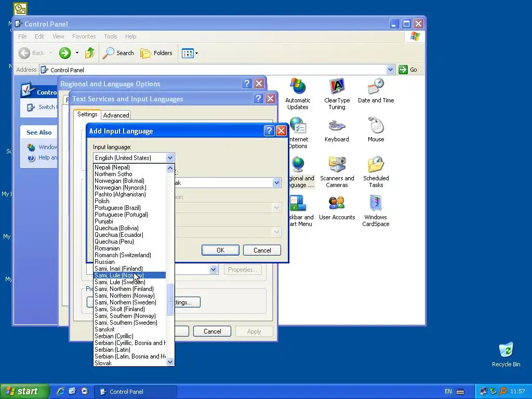This screenshot has height=399, width=532.
Task: Click the EN language bar indicator
Action: tap(448, 392)
